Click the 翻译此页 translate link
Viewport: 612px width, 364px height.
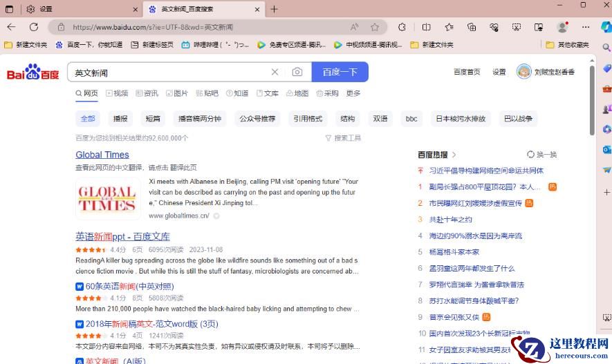click(x=184, y=168)
